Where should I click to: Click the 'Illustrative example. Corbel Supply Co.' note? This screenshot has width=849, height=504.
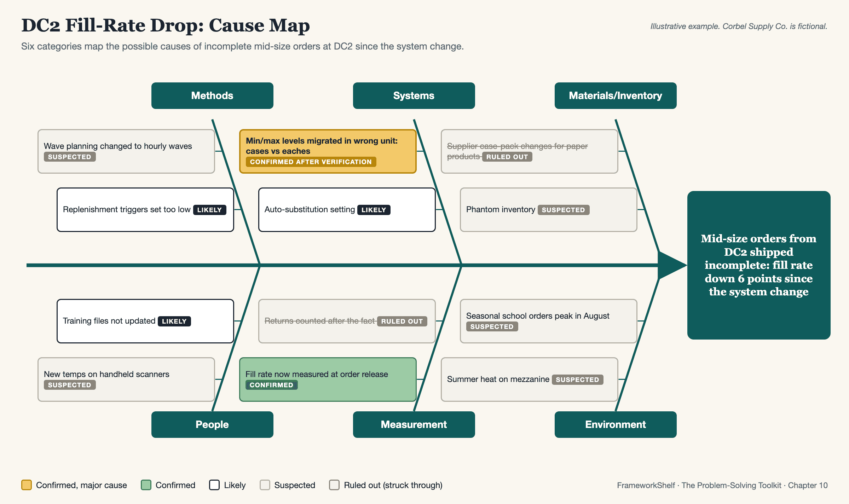739,26
